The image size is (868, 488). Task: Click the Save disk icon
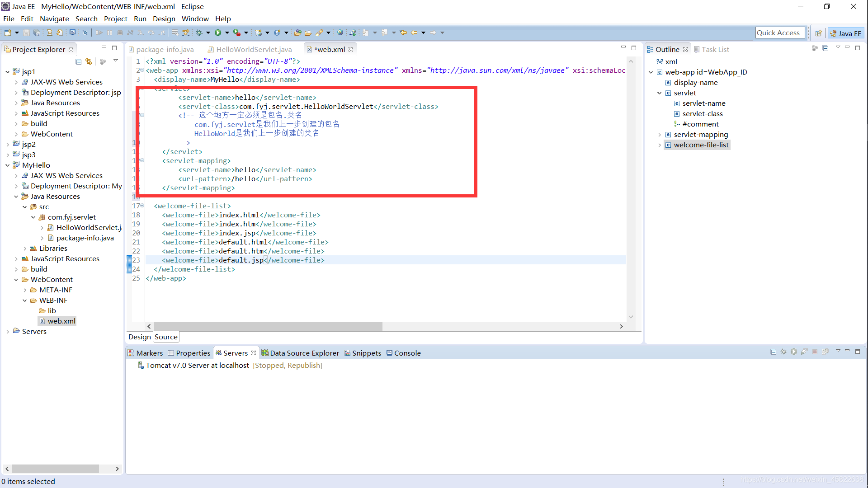[26, 33]
